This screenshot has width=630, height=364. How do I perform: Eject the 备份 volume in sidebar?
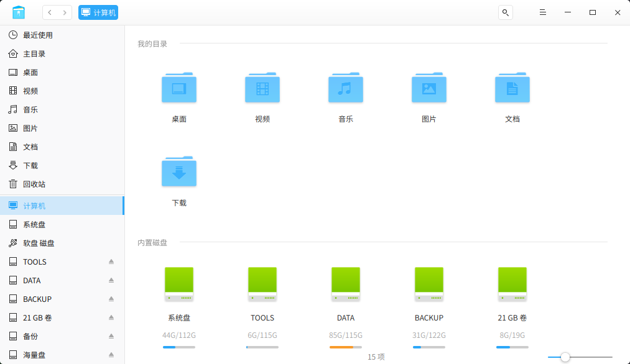point(111,337)
